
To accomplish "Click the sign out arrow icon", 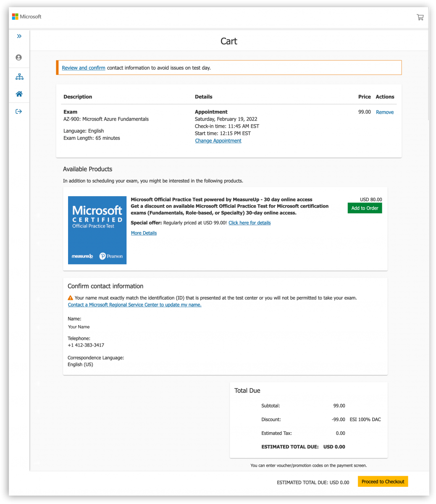I will click(x=18, y=112).
